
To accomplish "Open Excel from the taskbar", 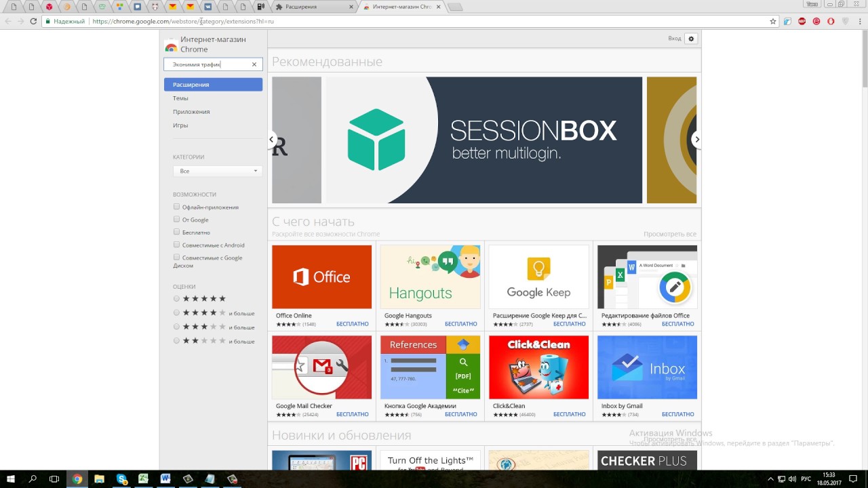I will [144, 479].
